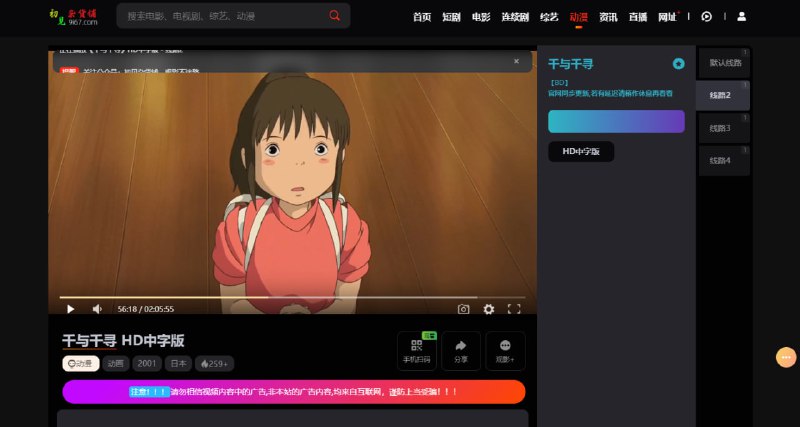This screenshot has height=427, width=800.
Task: Switch to 线路3 source tab
Action: (x=722, y=128)
